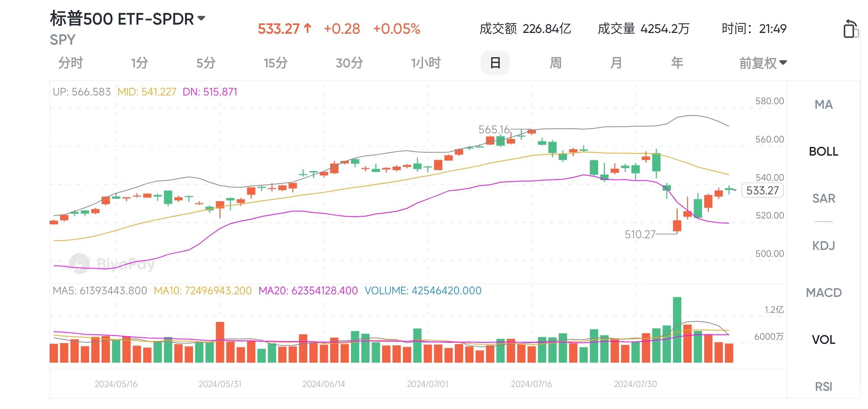Image resolution: width=868 pixels, height=409 pixels.
Task: Click the 2024/07/30 date axis label
Action: point(635,384)
